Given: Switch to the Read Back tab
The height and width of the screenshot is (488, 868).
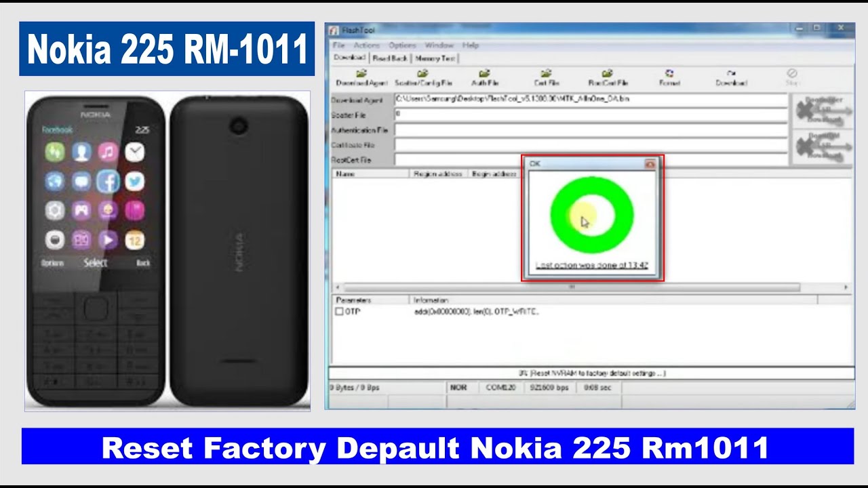Looking at the screenshot, I should click(x=390, y=59).
